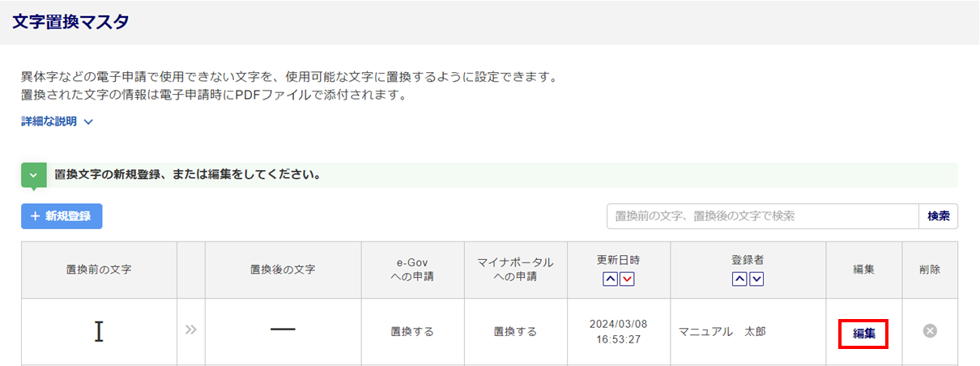This screenshot has height=366, width=980.
Task: Click the 置換前の文字 column header
Action: (x=99, y=270)
